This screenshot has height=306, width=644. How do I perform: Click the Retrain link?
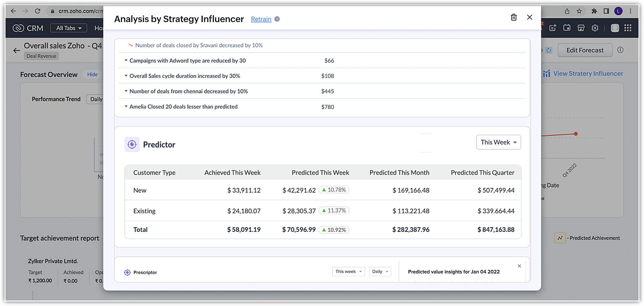(261, 19)
